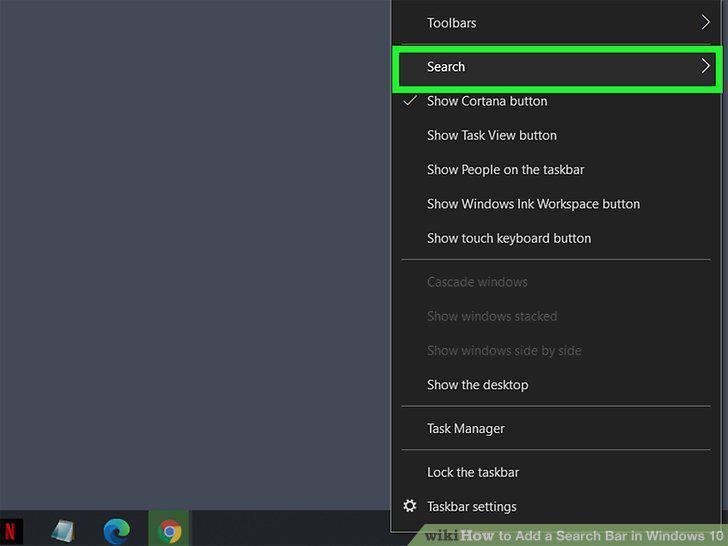Expand the Toolbars submenu arrow

click(705, 22)
